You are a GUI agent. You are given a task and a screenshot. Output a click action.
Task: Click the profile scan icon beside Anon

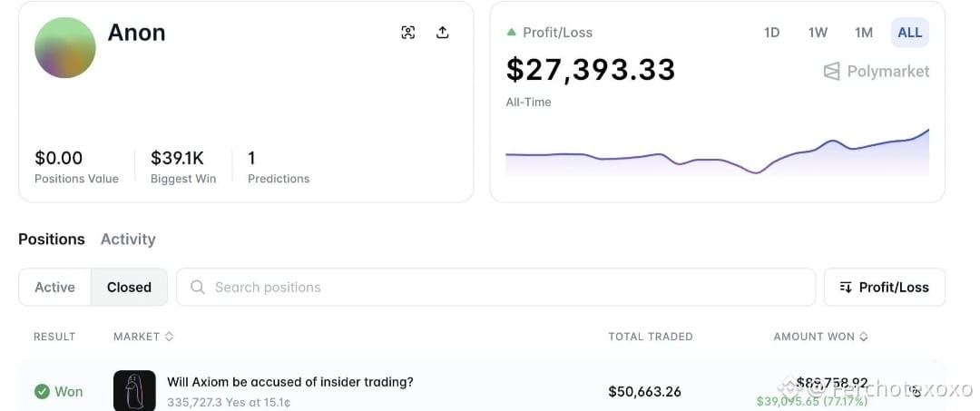pyautogui.click(x=408, y=33)
